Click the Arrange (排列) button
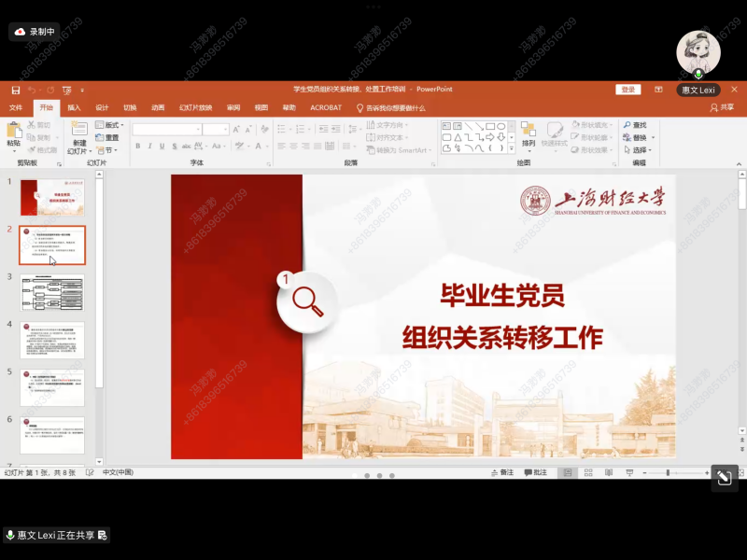 [529, 134]
